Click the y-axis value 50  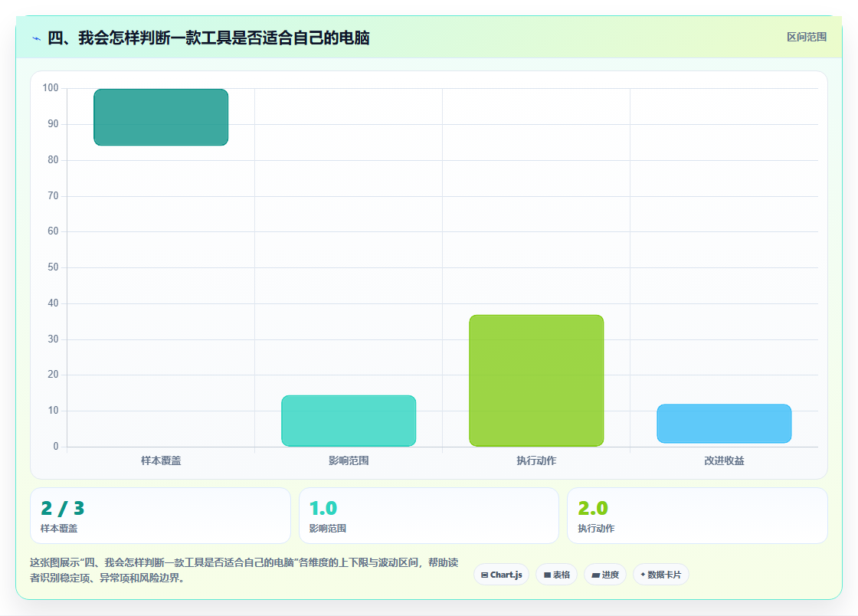(53, 267)
